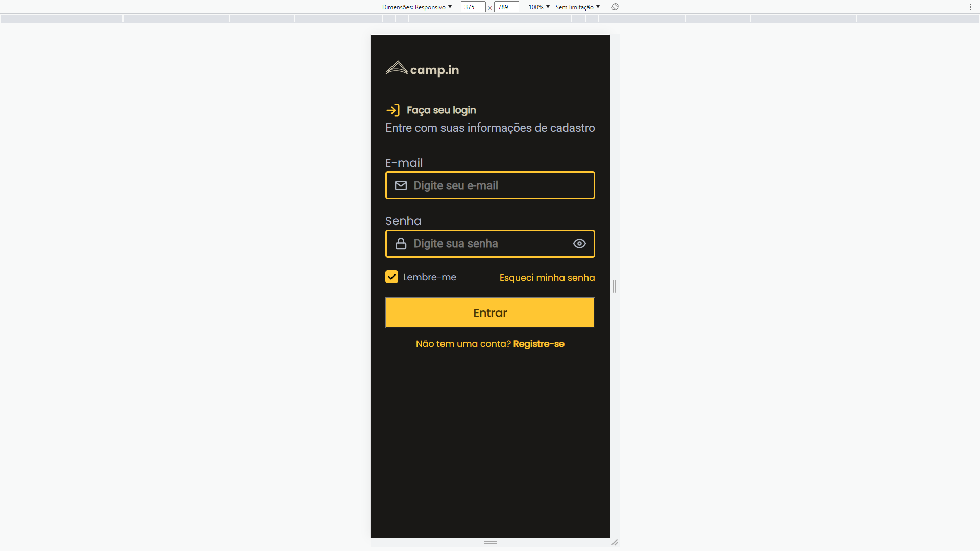The width and height of the screenshot is (980, 551).
Task: Re-enable the Lembre-me setting
Action: [x=391, y=277]
